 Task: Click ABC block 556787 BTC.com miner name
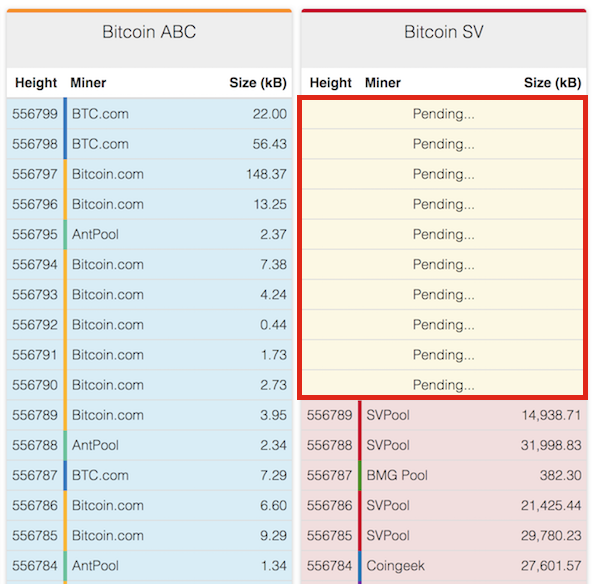(x=100, y=475)
